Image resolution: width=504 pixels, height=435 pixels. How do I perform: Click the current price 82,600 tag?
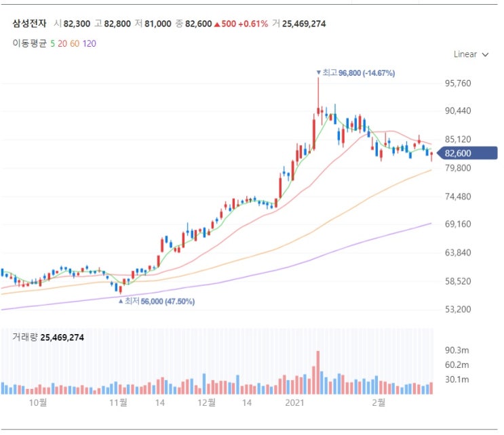click(467, 153)
